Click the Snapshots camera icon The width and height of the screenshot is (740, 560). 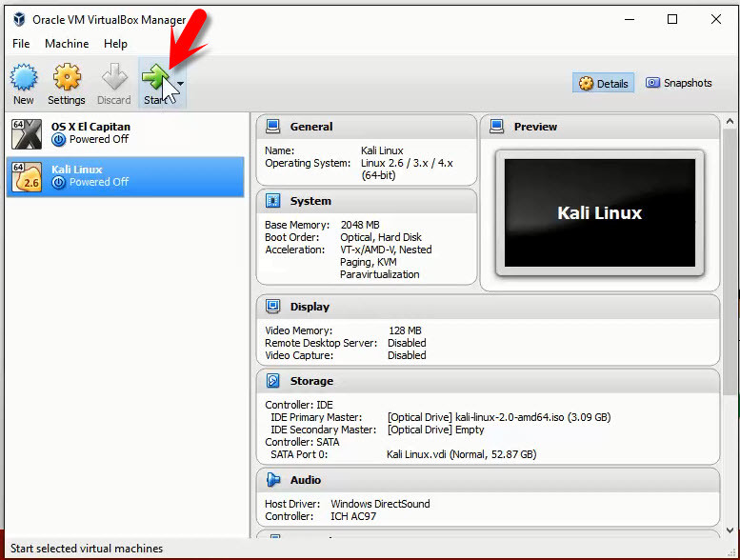click(x=652, y=83)
